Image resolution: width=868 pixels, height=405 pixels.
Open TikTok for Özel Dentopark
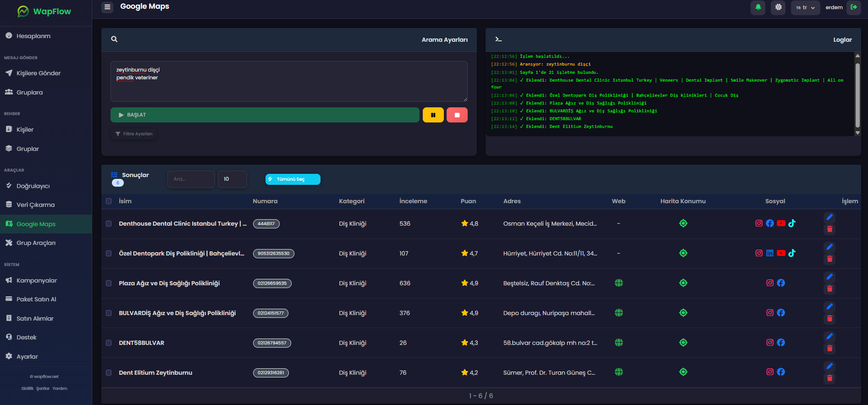coord(792,253)
